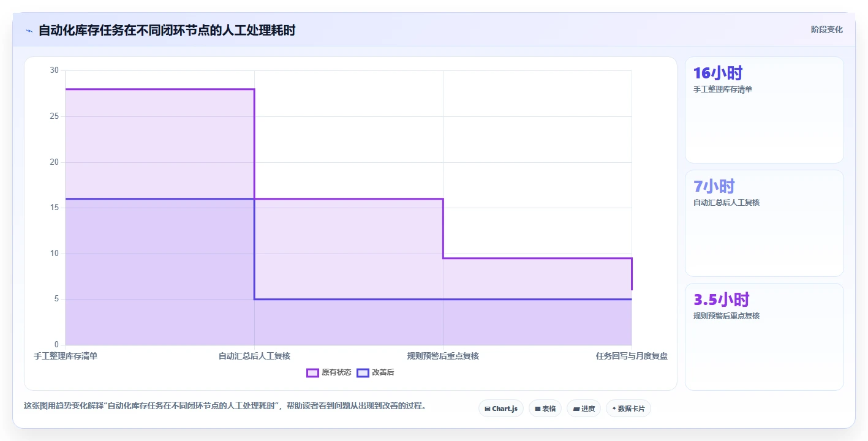Click the y-axis value 25
This screenshot has width=868, height=441.
[54, 116]
